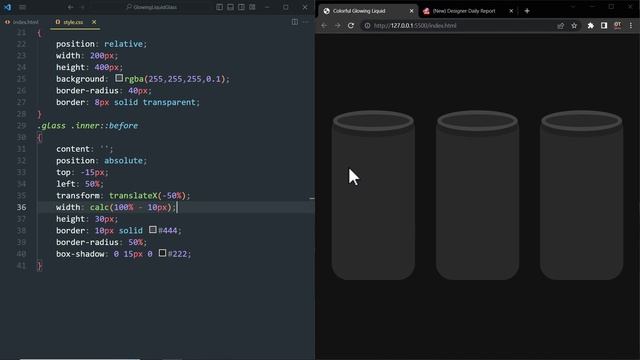640x360 pixels.
Task: Open rgba(255,255,255,0.1) color swatch picker
Action: click(119, 78)
